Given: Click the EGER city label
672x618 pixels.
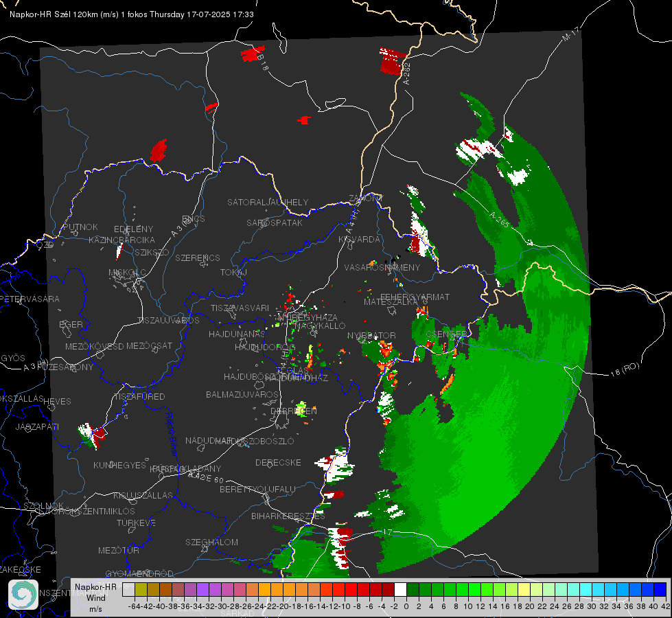Looking at the screenshot, I should (71, 324).
